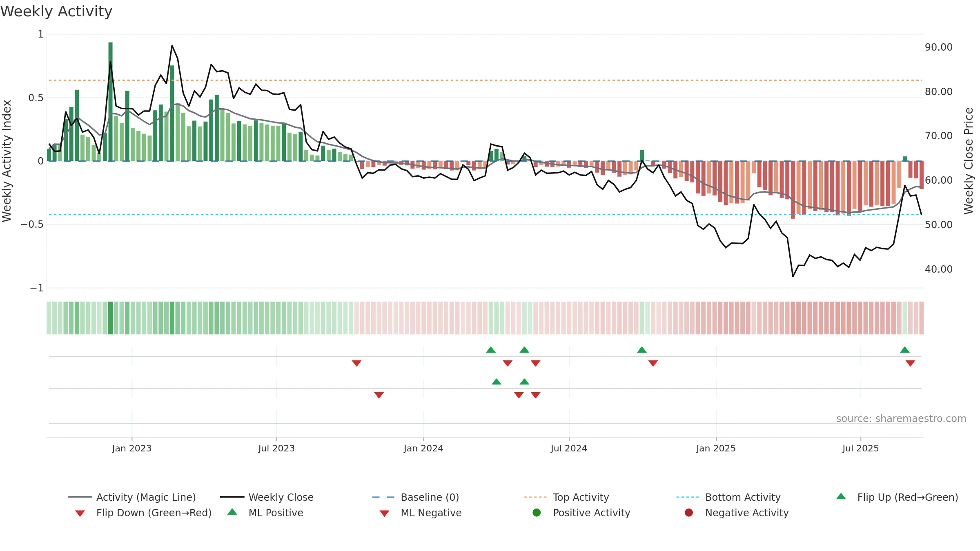Click the Weekly Activity Index axis title
The height and width of the screenshot is (551, 980).
coord(7,161)
